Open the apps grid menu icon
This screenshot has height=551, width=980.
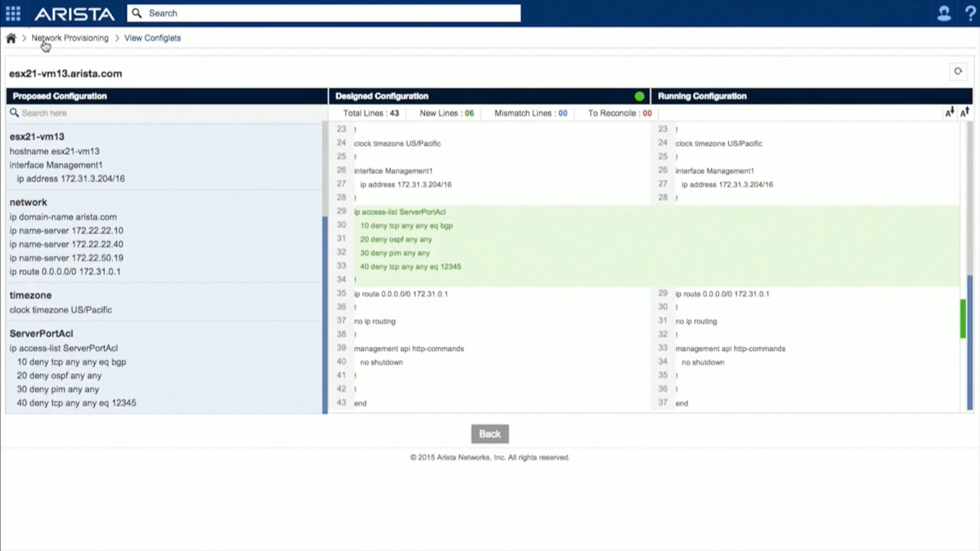click(13, 13)
